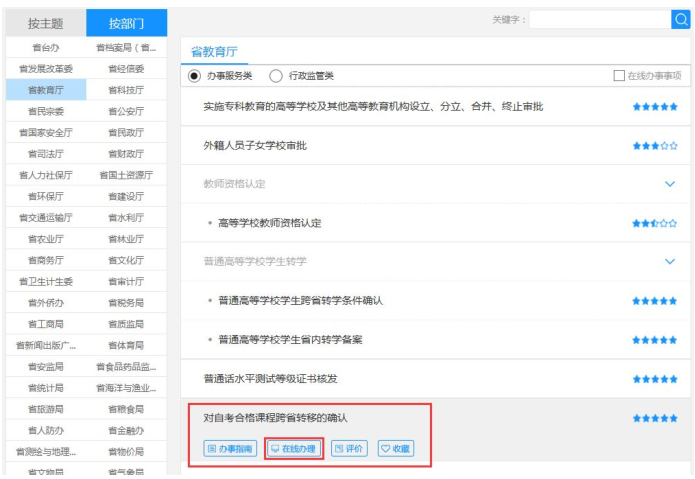Check the 在线办事事项 checkbox
The height and width of the screenshot is (479, 695).
click(619, 76)
